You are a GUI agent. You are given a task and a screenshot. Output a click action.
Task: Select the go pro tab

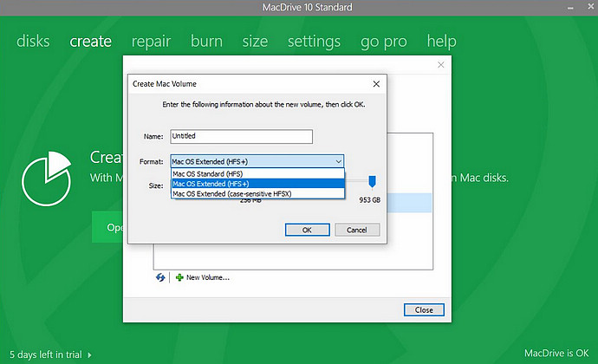click(384, 42)
